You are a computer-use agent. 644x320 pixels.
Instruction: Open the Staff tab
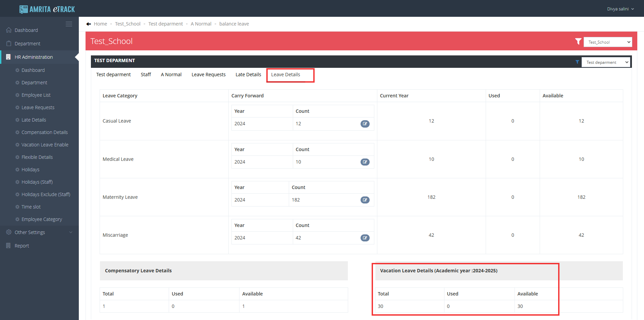[146, 75]
